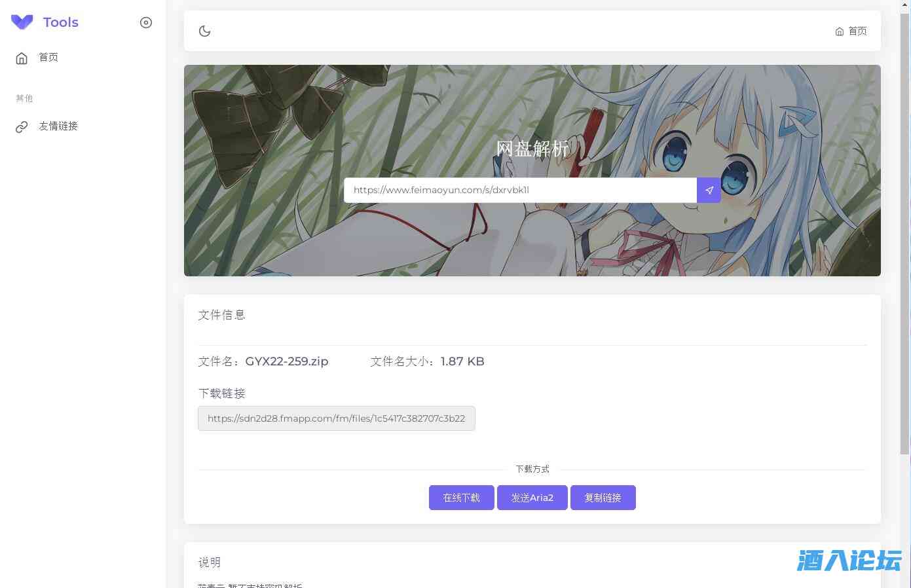This screenshot has height=588, width=911.
Task: Submit the URL with paper-plane button
Action: tap(709, 190)
